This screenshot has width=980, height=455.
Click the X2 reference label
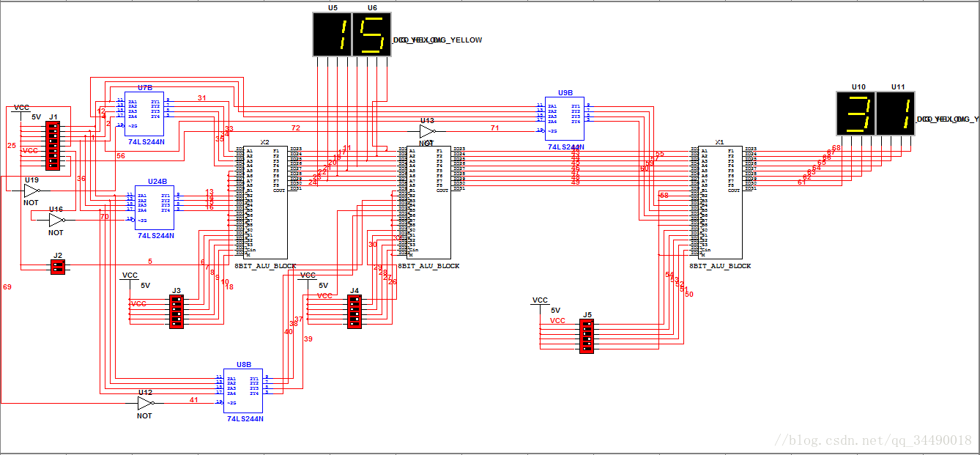coord(265,141)
